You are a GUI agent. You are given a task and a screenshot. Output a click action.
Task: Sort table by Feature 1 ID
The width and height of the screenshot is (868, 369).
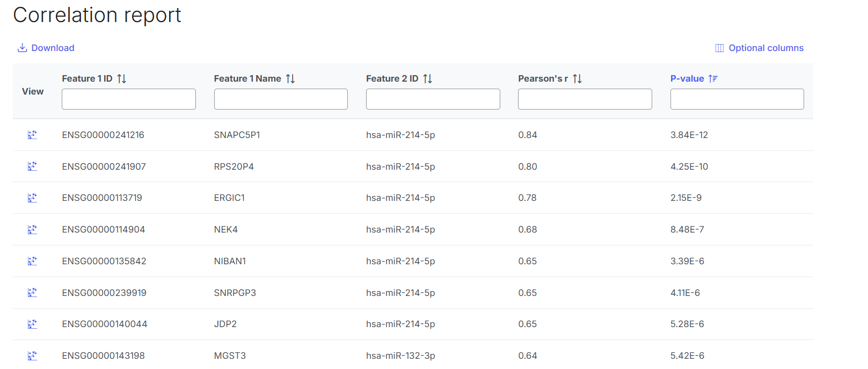pos(122,79)
